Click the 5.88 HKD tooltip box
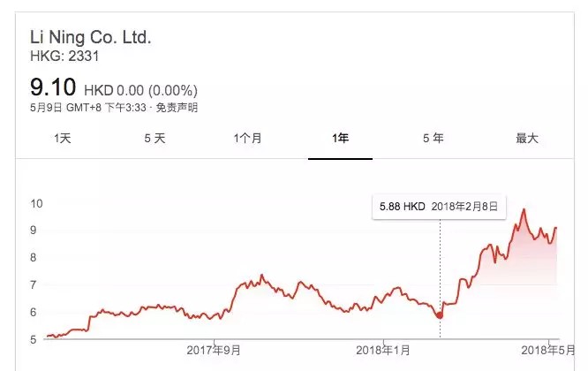 coord(439,207)
